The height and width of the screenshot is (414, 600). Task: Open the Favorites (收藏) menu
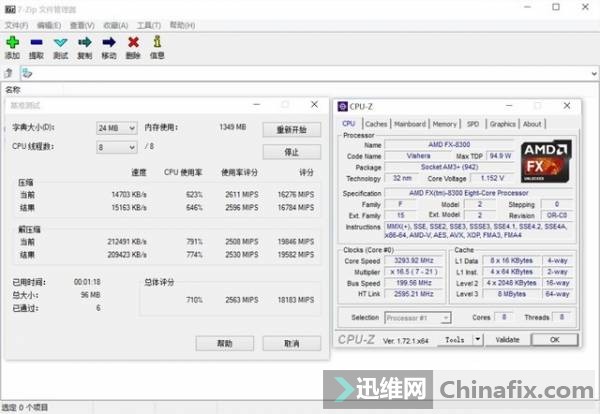(x=116, y=25)
